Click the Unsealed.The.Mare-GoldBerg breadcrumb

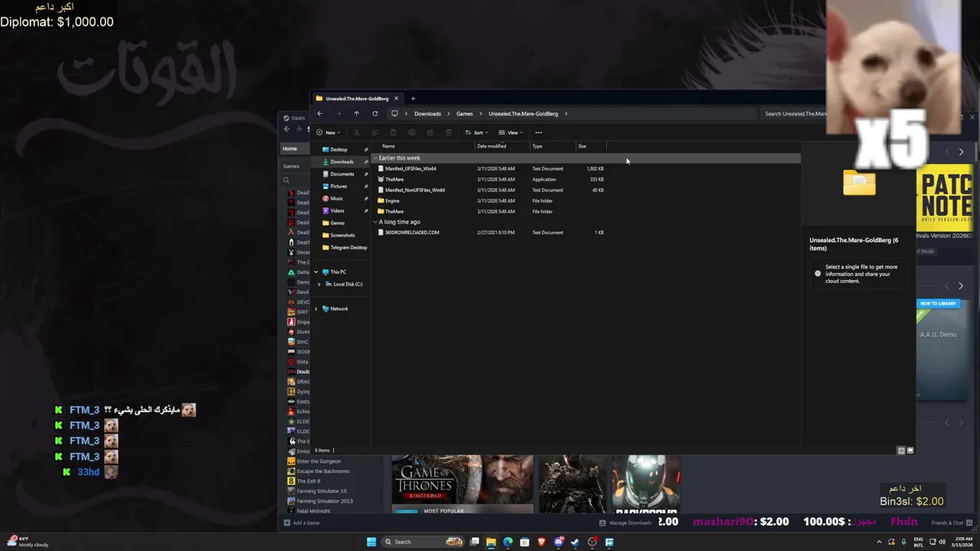tap(523, 113)
